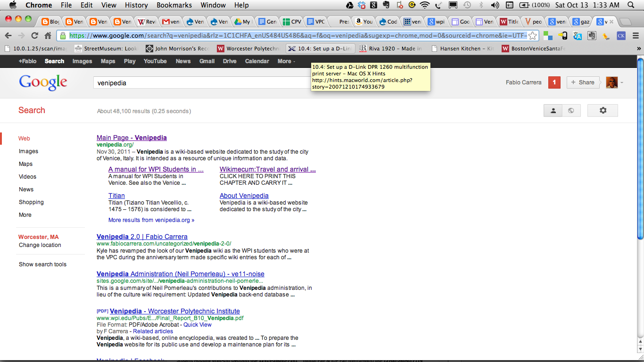Screen dimensions: 644x362
Task: Click the Google Translate extension icon
Action: click(578, 35)
